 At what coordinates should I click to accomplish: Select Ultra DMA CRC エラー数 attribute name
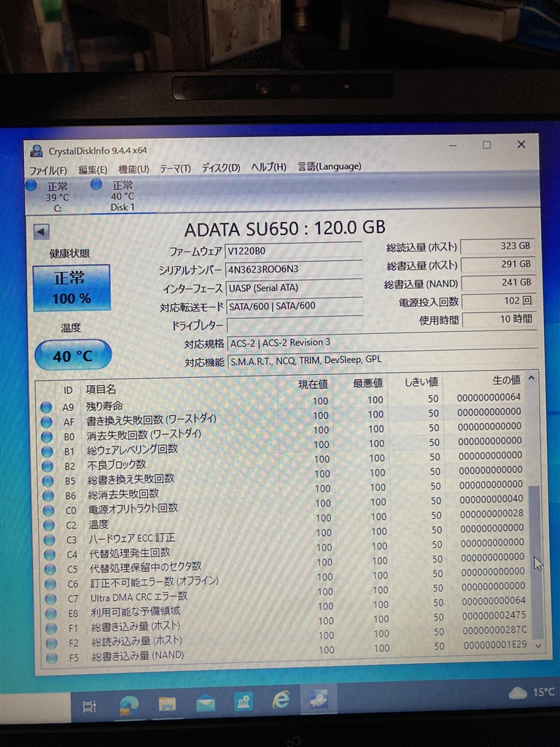pyautogui.click(x=139, y=597)
